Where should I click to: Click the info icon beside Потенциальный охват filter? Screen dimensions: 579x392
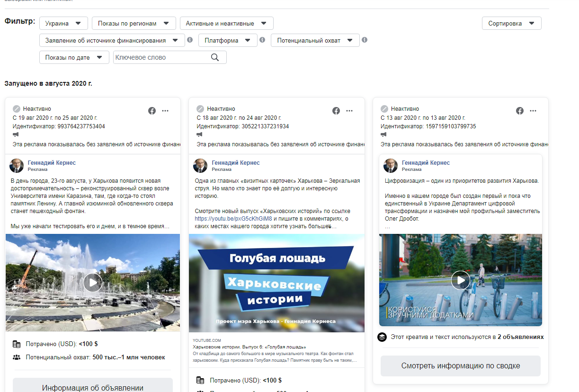[364, 40]
